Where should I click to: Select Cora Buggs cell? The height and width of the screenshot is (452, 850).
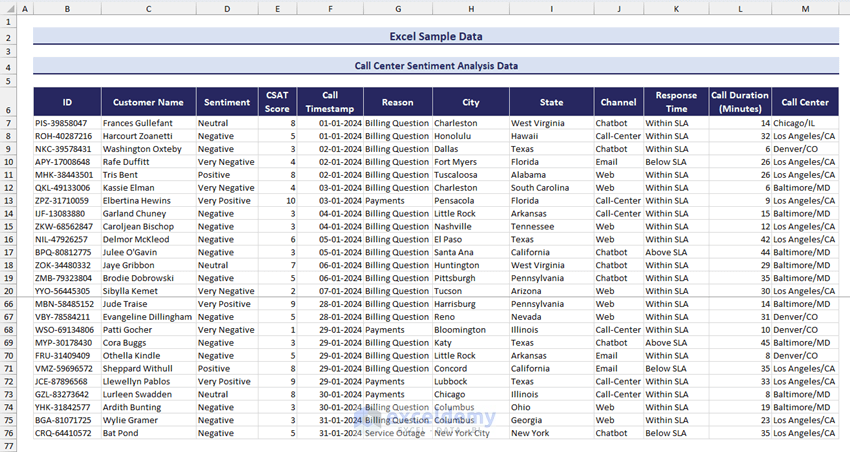(149, 343)
